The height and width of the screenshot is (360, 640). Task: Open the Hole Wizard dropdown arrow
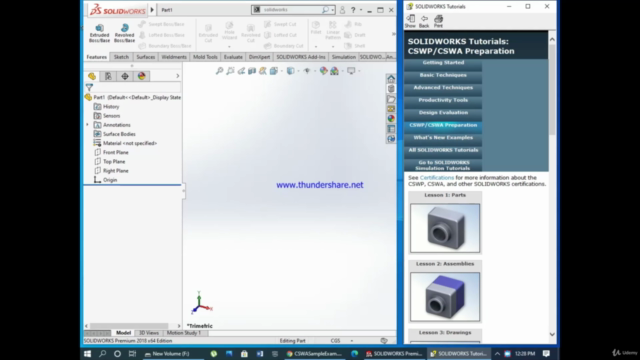(229, 46)
